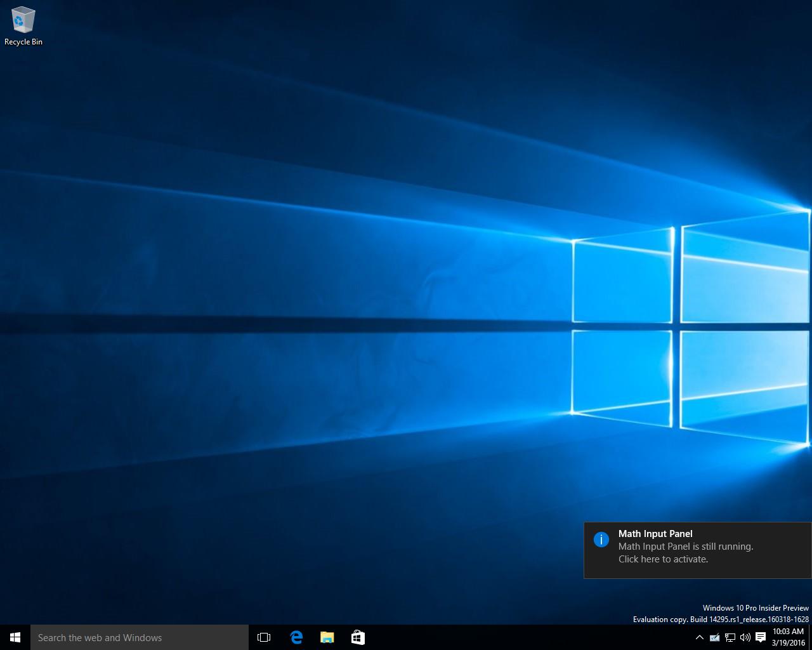This screenshot has height=650, width=812.
Task: Open the Start menu
Action: coord(15,637)
